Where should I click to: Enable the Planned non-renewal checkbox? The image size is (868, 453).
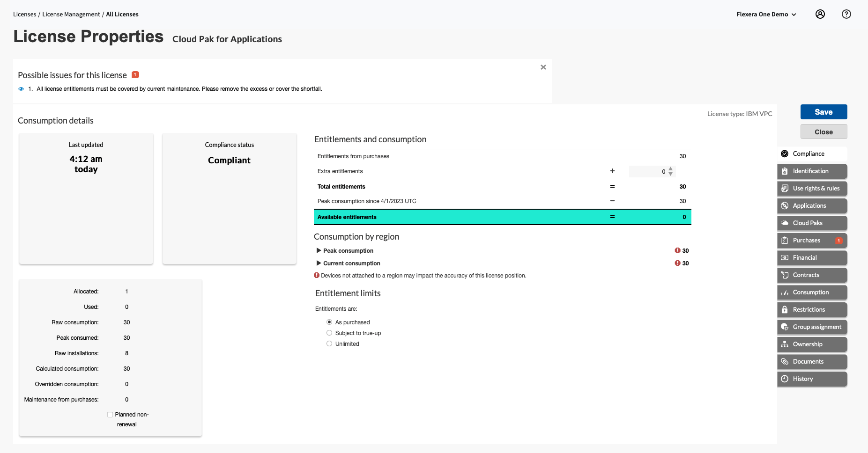[x=110, y=415]
